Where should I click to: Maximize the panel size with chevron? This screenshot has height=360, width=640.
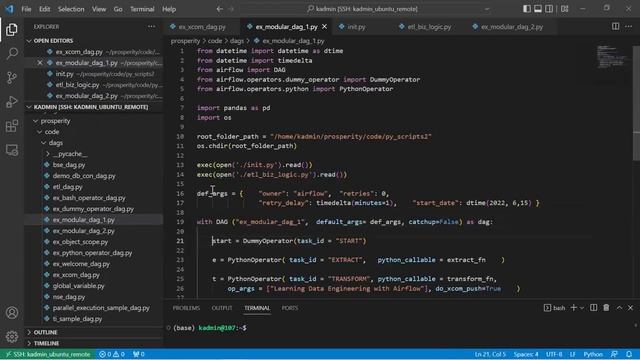coord(619,308)
